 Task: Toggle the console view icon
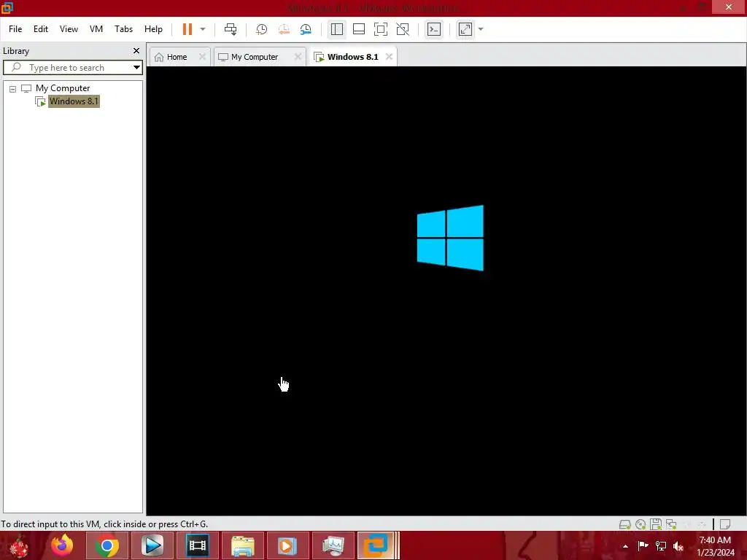point(434,29)
